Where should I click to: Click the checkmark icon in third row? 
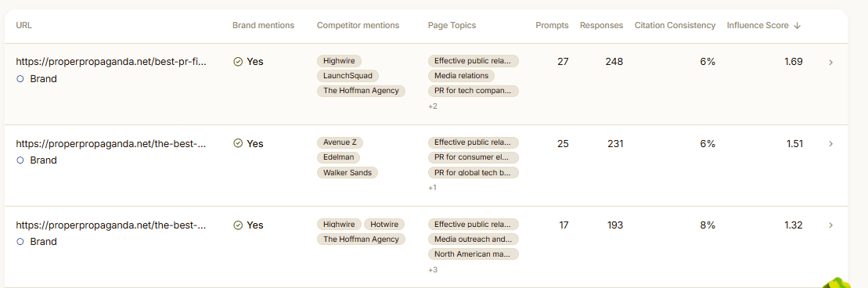238,225
